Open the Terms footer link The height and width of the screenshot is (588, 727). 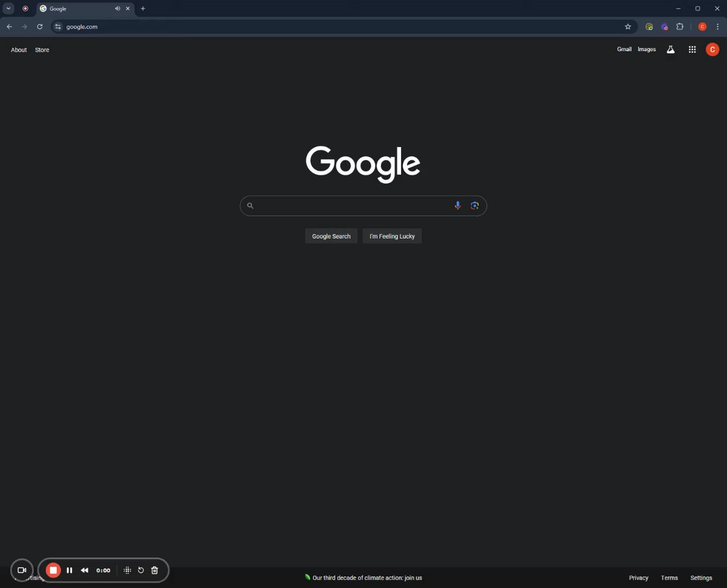(669, 578)
